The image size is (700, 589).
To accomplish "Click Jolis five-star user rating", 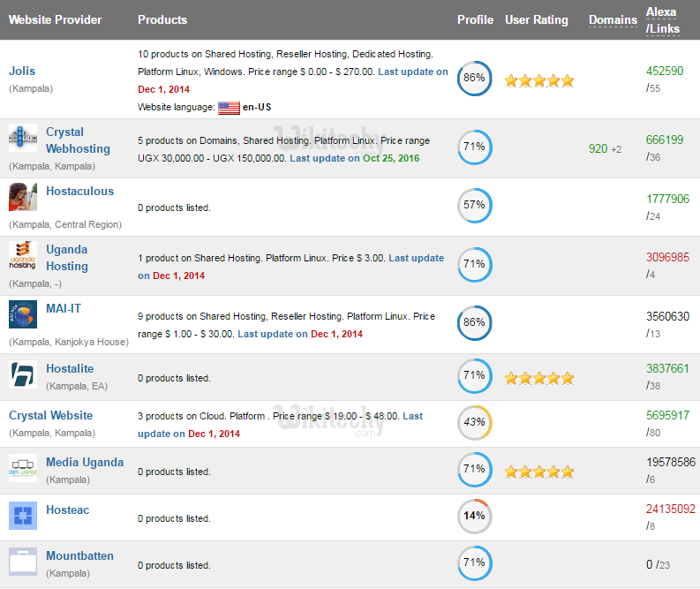I will click(x=538, y=80).
